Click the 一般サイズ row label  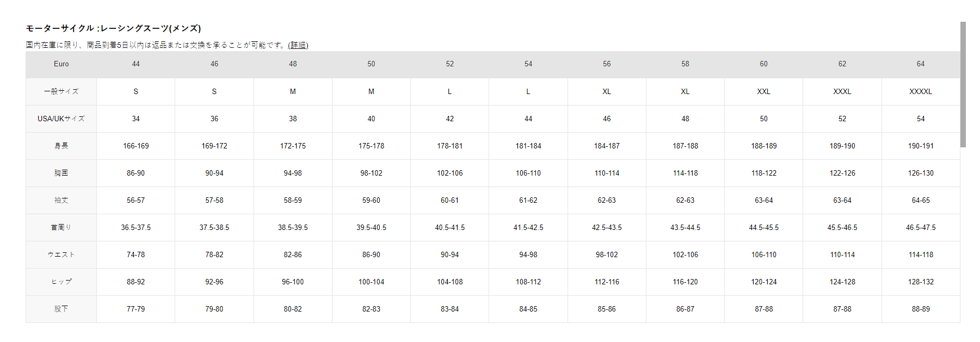pos(61,91)
